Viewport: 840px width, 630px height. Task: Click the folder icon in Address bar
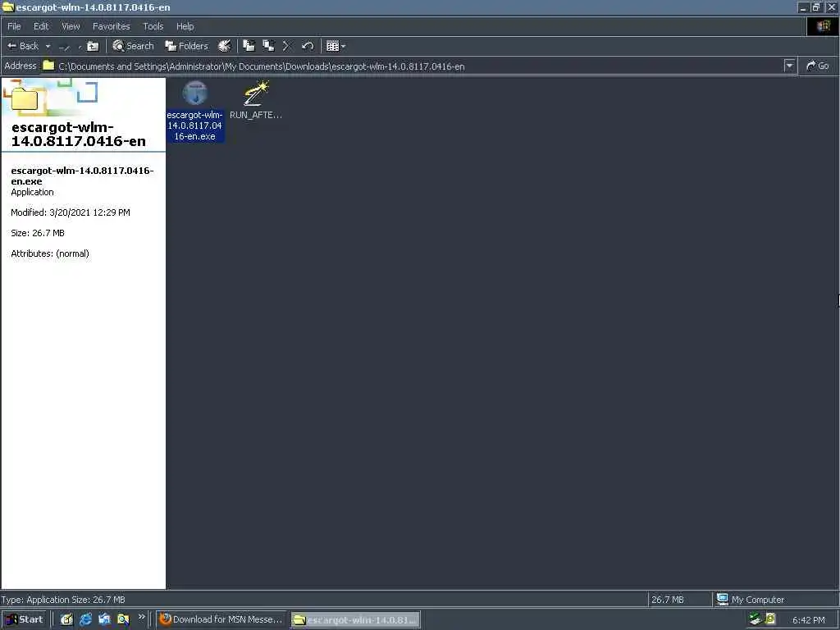click(48, 66)
